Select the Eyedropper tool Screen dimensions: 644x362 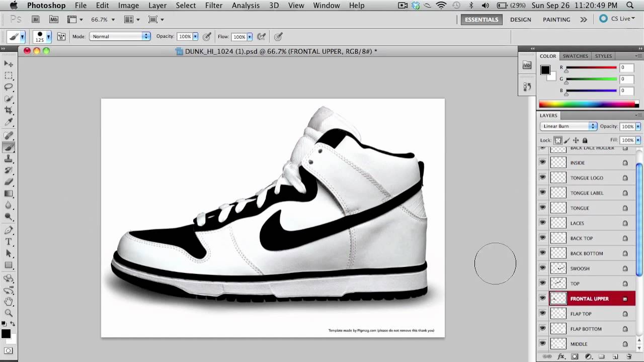[x=9, y=122]
